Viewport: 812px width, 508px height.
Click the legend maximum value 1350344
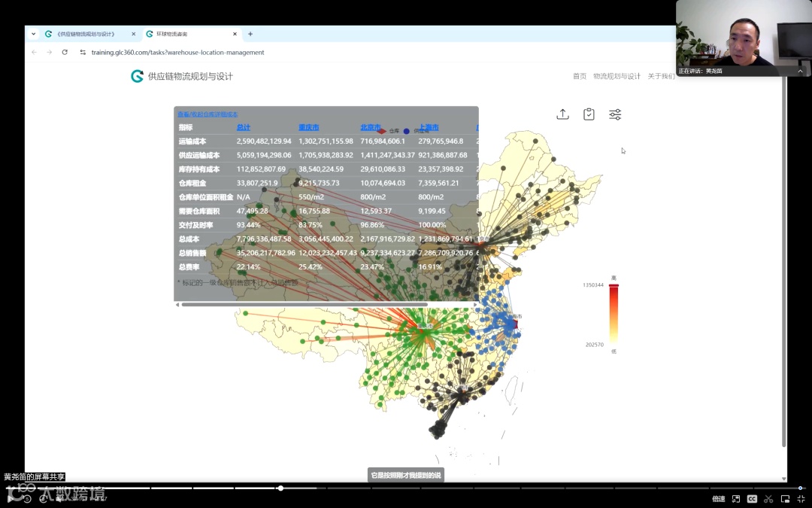point(593,285)
